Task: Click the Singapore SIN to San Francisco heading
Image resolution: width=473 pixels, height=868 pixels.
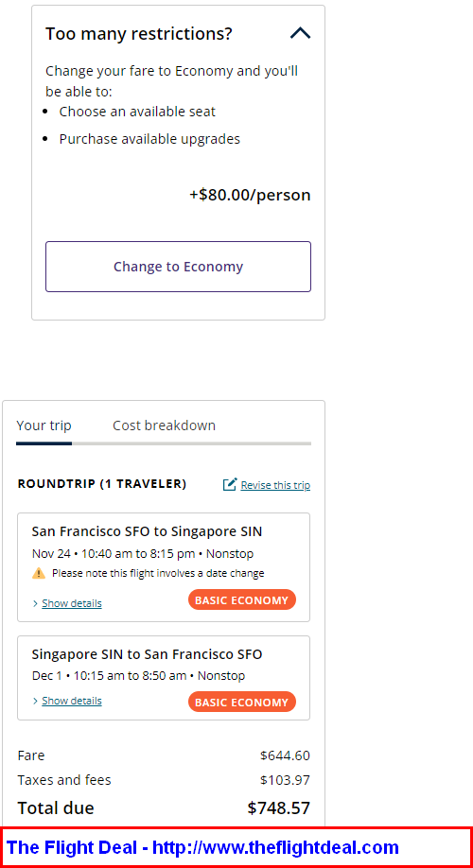Action: click(x=147, y=654)
